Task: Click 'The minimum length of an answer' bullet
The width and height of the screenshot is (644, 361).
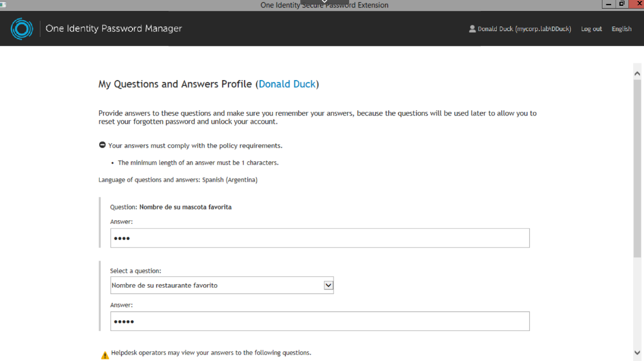Action: coord(198,163)
